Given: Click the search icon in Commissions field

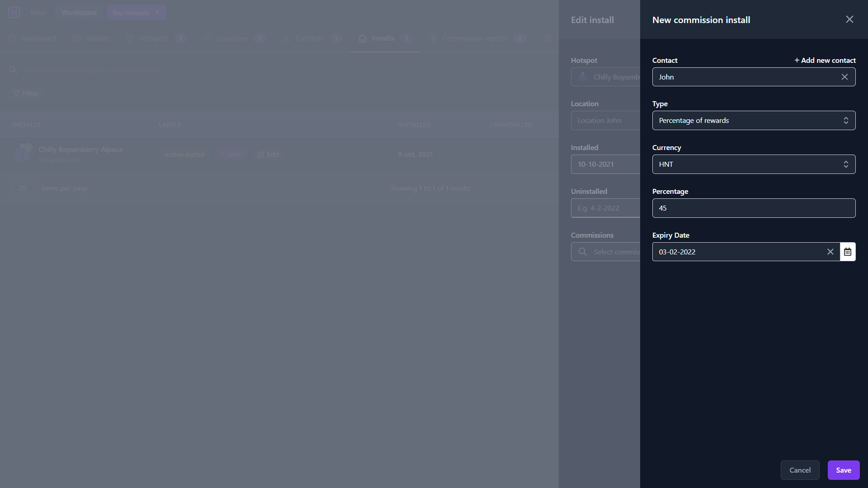Looking at the screenshot, I should tap(583, 252).
